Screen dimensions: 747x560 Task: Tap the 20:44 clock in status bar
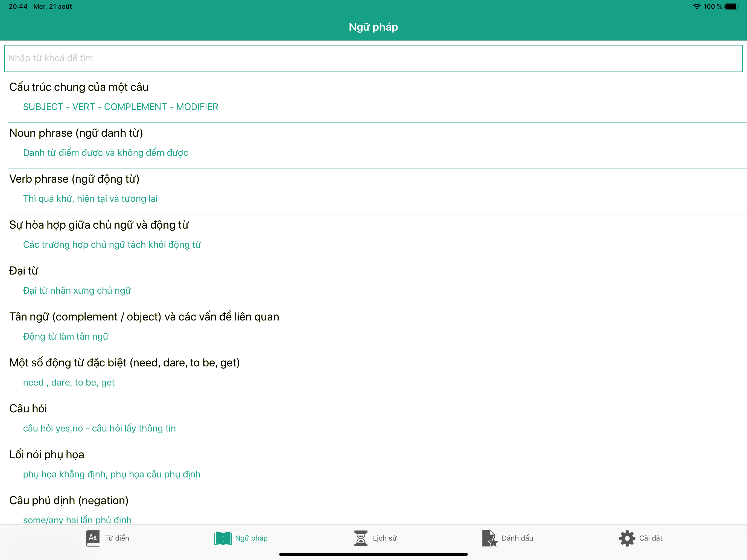(x=18, y=6)
